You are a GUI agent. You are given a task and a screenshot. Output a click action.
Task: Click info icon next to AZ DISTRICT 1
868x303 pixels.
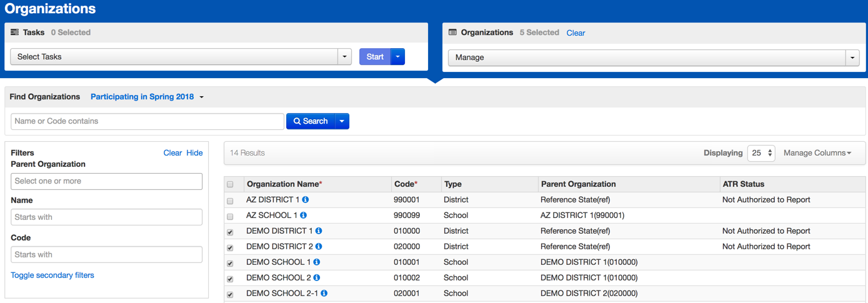[x=306, y=200]
